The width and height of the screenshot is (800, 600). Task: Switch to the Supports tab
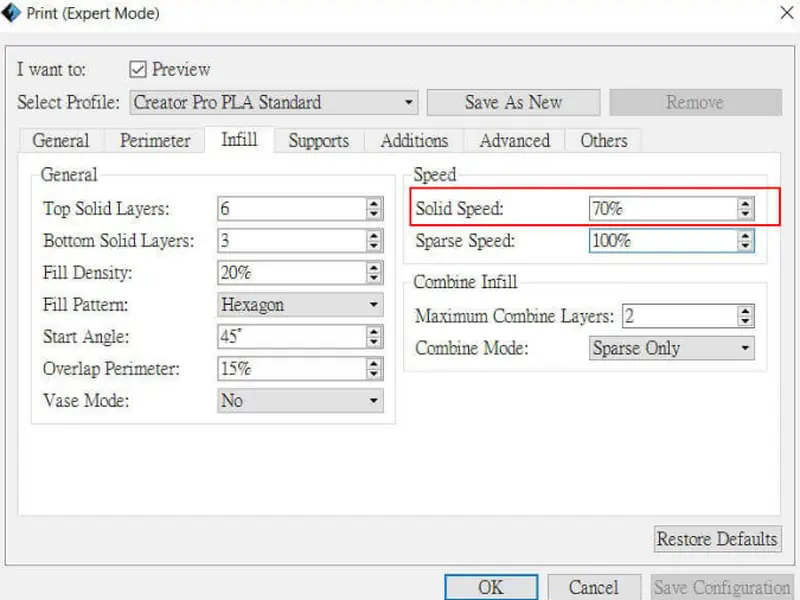click(x=318, y=140)
